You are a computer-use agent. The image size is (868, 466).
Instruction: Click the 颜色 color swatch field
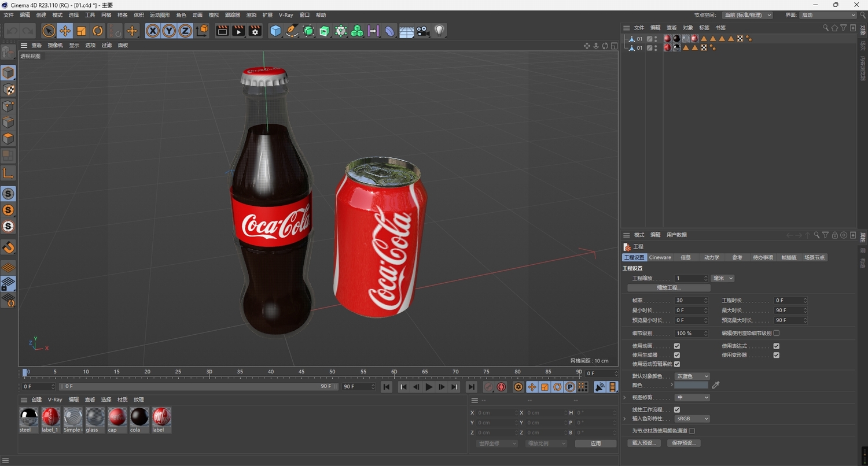690,385
